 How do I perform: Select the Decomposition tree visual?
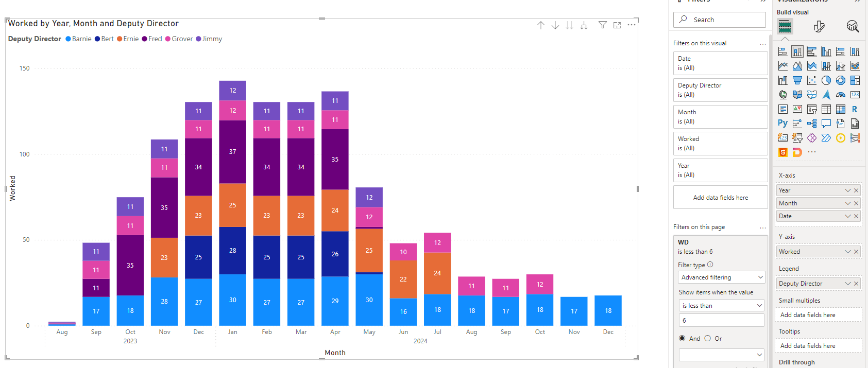[811, 124]
